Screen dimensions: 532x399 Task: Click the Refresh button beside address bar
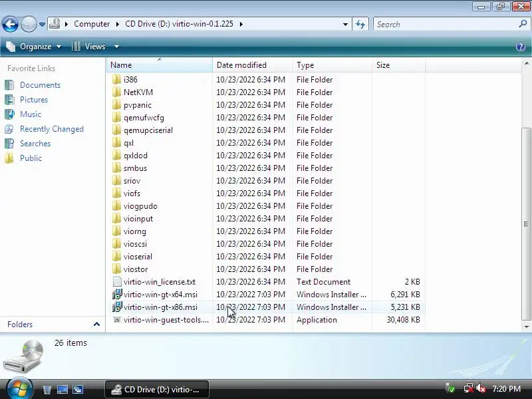click(360, 24)
